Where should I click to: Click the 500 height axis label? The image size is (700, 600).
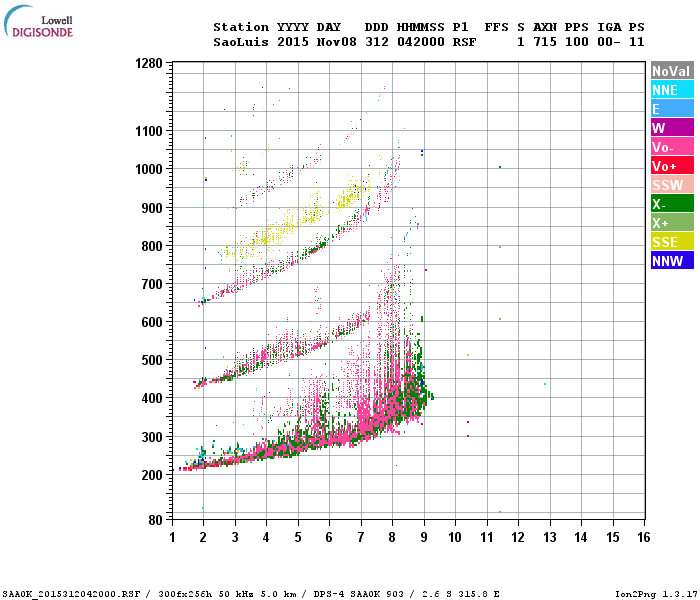(152, 360)
